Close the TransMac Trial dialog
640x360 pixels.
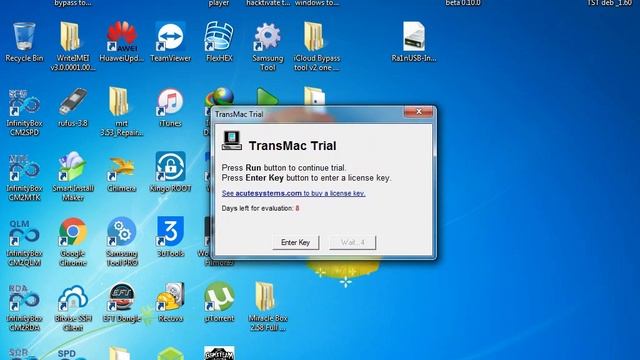(418, 111)
